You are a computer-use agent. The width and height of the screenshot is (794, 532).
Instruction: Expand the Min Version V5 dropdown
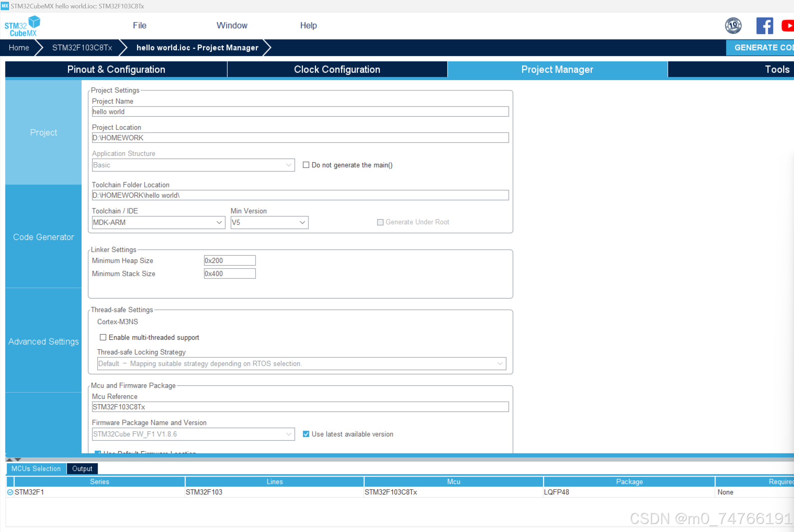pos(269,222)
